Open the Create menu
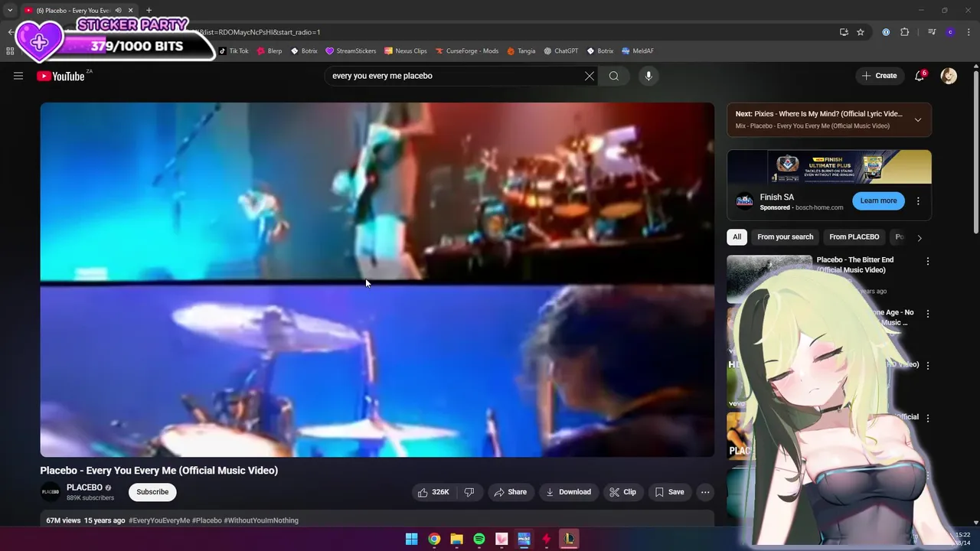980x551 pixels. pos(879,76)
